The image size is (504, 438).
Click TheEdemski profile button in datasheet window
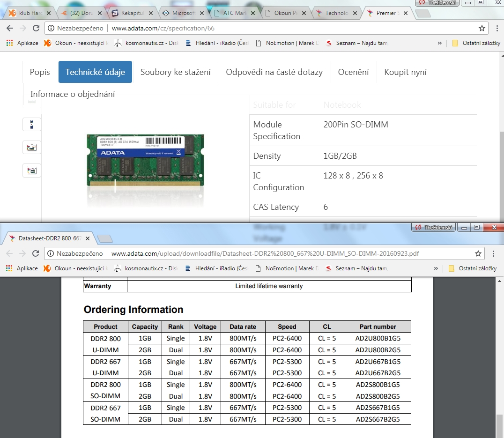pyautogui.click(x=434, y=228)
